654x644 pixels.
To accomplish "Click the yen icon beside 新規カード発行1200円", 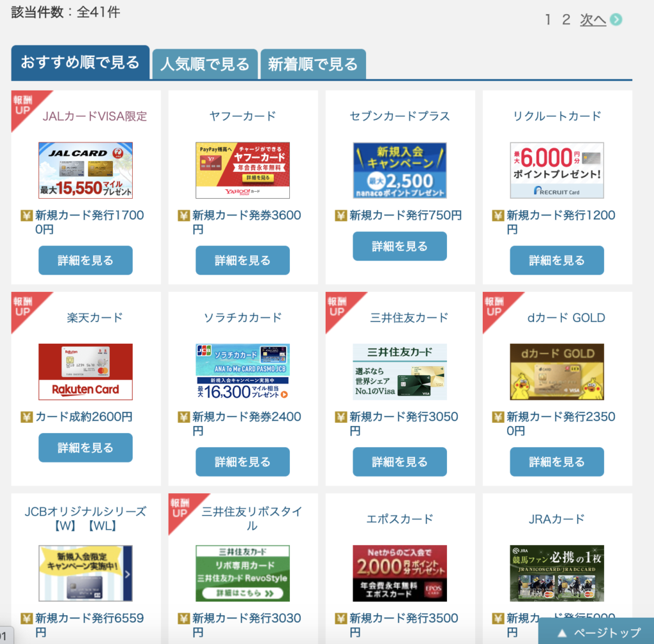I will (498, 215).
